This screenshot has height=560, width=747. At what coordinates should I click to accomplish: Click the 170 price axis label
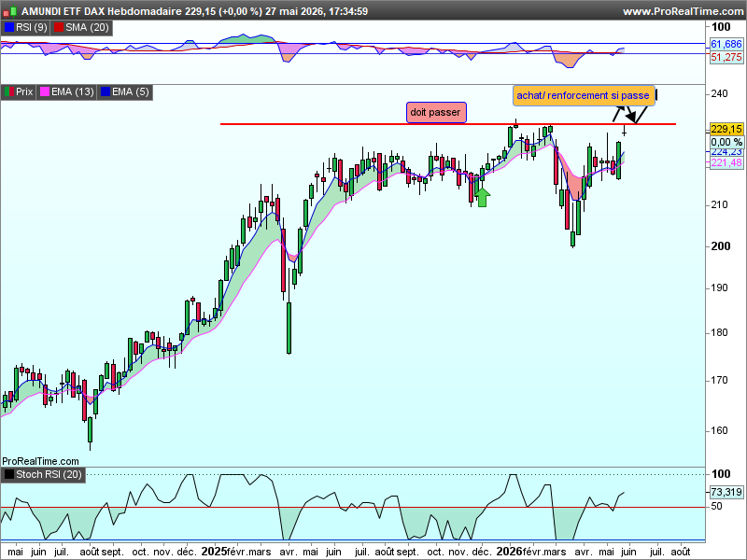pos(719,381)
